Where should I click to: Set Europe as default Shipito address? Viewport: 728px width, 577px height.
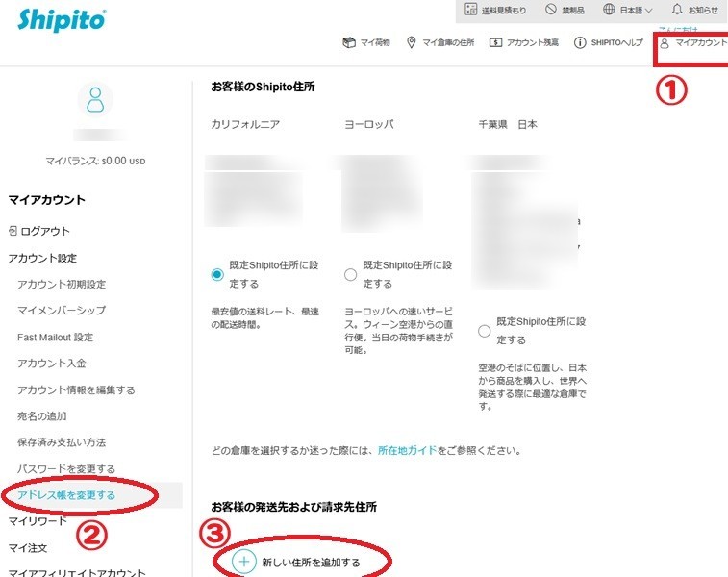click(350, 275)
